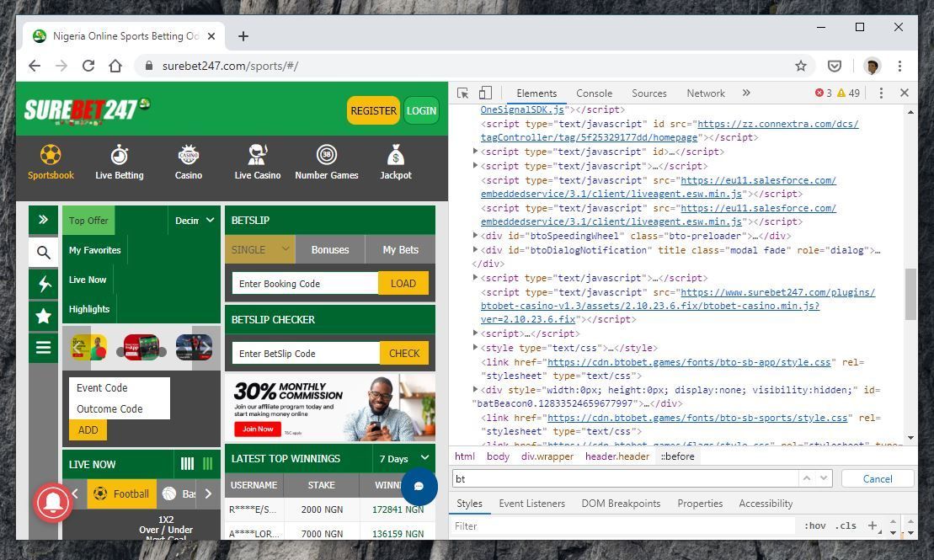Open the Sportsbook section icon
This screenshot has height=560, width=934.
(51, 155)
